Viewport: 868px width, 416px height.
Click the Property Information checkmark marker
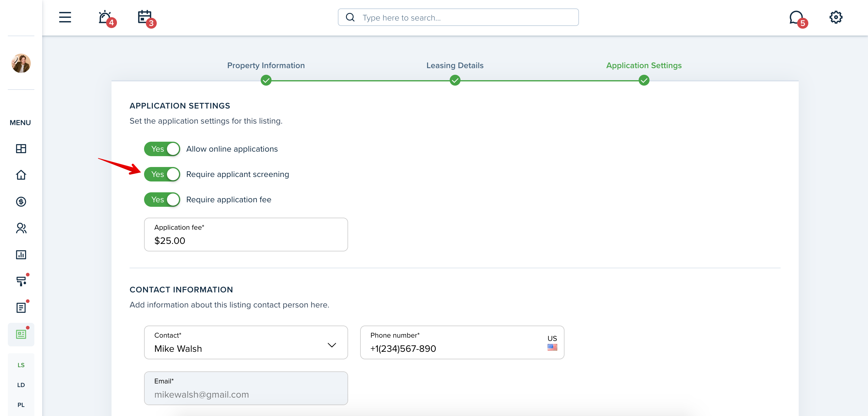[x=266, y=80]
